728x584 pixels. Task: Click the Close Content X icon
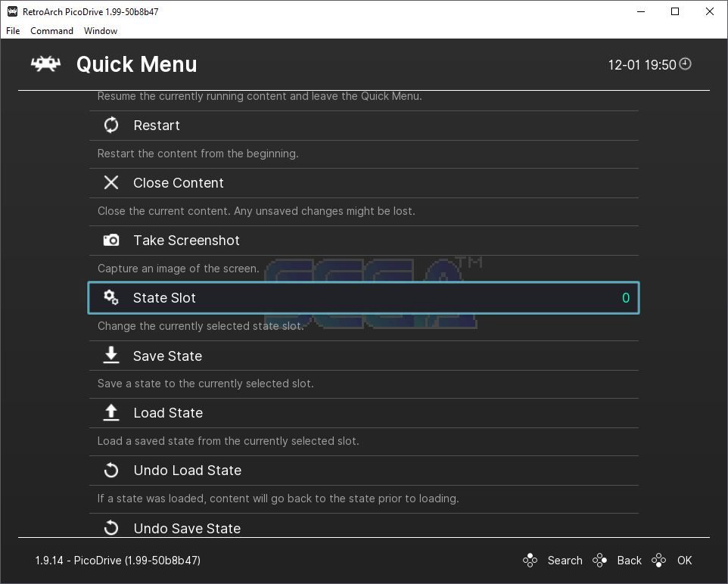pyautogui.click(x=111, y=183)
